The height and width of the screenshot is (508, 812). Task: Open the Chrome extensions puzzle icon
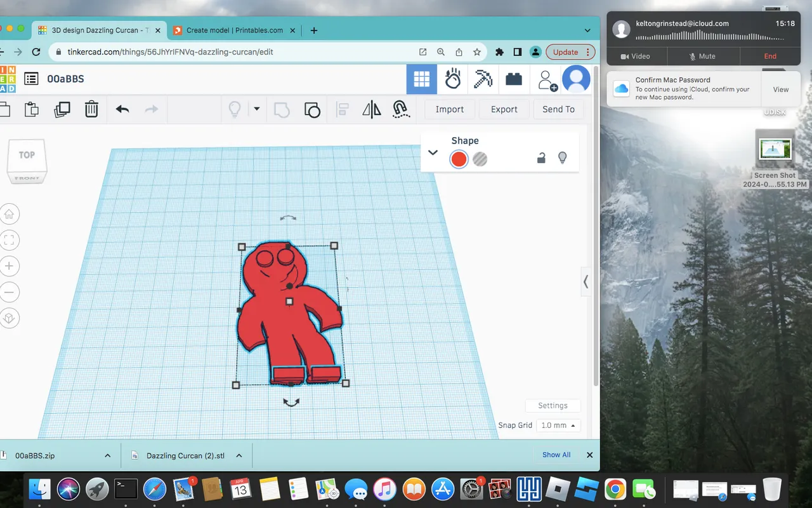(499, 52)
